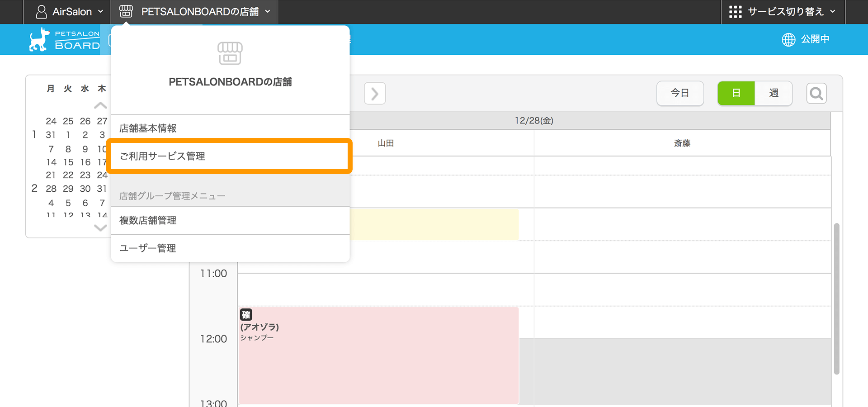Select date 30 in the mini calendar
868x407 pixels.
(85, 189)
